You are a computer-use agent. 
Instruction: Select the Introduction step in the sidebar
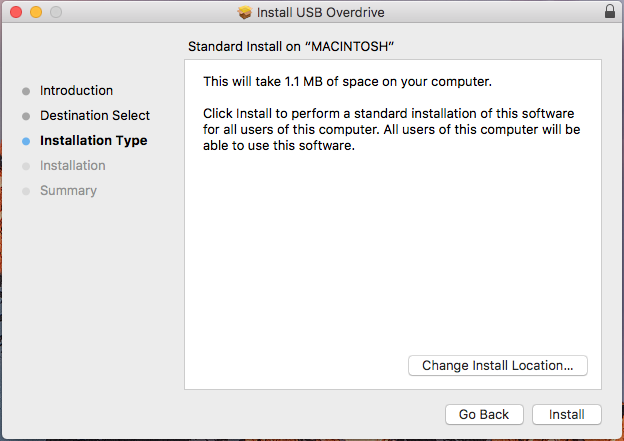[77, 91]
